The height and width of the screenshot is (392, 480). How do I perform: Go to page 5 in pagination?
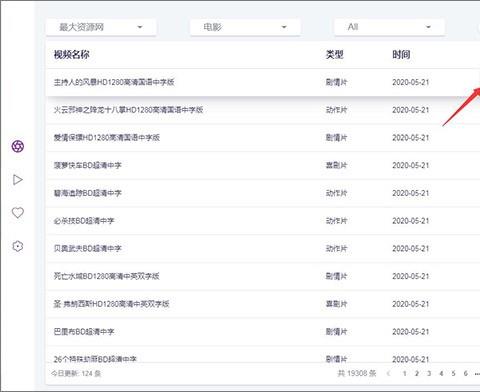tap(453, 373)
